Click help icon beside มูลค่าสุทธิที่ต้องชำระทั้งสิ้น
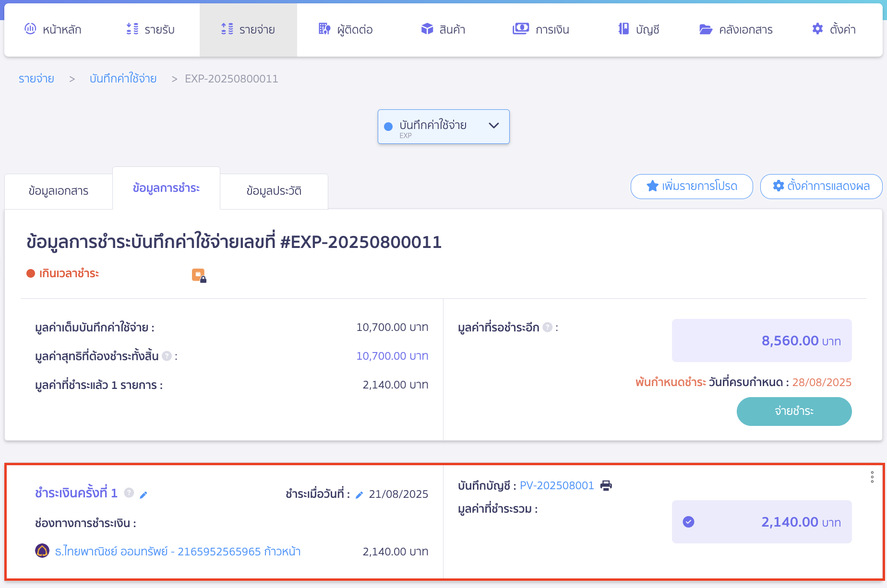The image size is (887, 588). pos(167,356)
